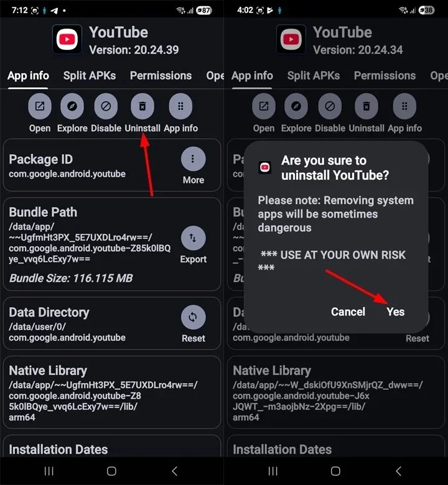Tap Installation Dates heading, left screen
This screenshot has width=448, height=485.
[58, 450]
